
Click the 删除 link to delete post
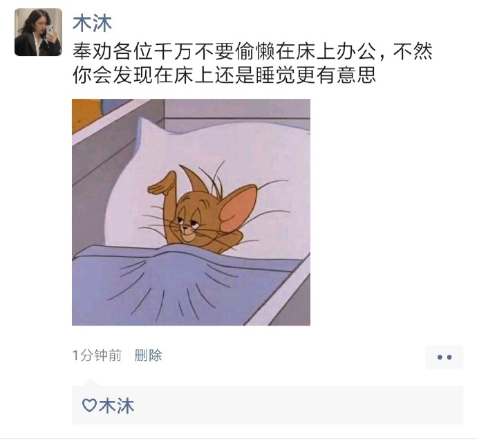tap(148, 355)
